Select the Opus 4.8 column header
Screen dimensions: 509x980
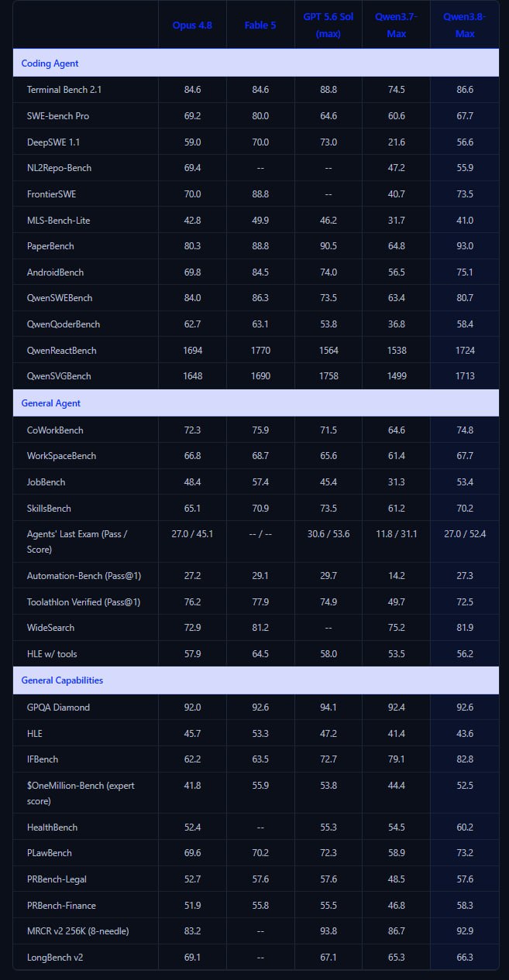tap(192, 25)
